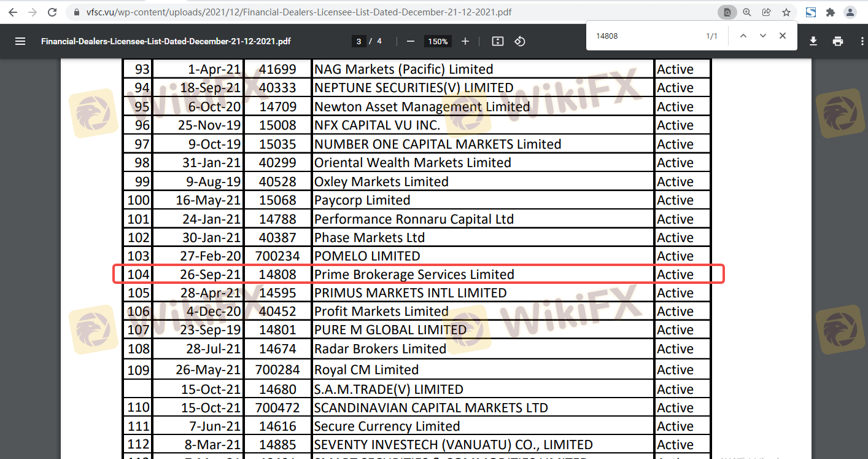Zoom in the PDF with plus button
The width and height of the screenshot is (868, 459).
tap(465, 41)
